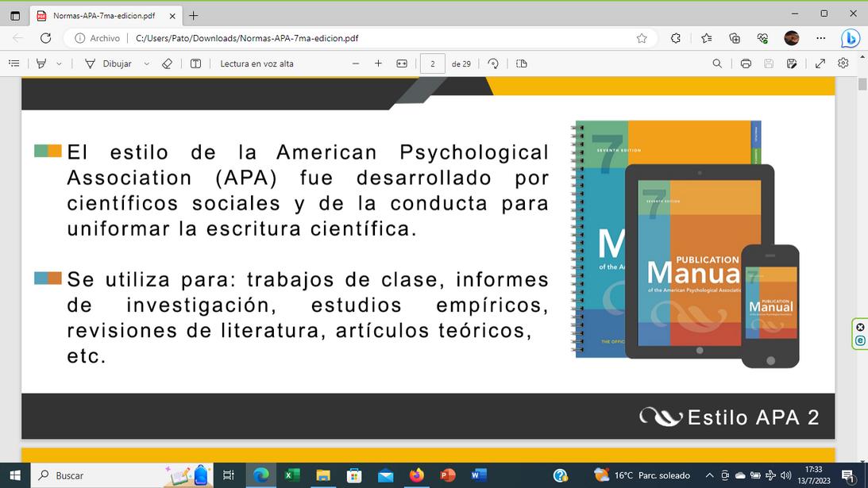The height and width of the screenshot is (488, 868).
Task: Open the user profile avatar
Action: (792, 38)
